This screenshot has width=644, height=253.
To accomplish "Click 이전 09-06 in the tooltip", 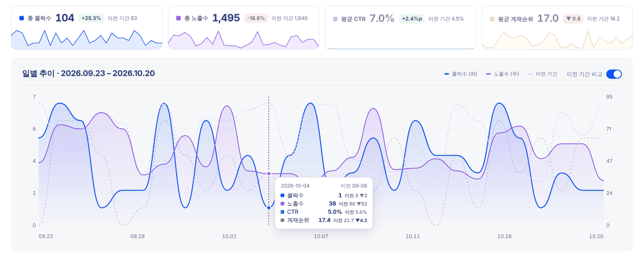I will (354, 186).
